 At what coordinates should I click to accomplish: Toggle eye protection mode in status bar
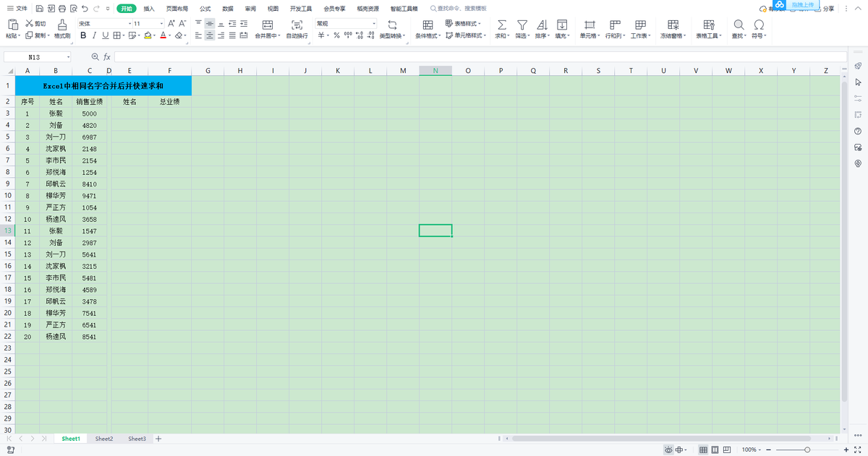pyautogui.click(x=668, y=449)
